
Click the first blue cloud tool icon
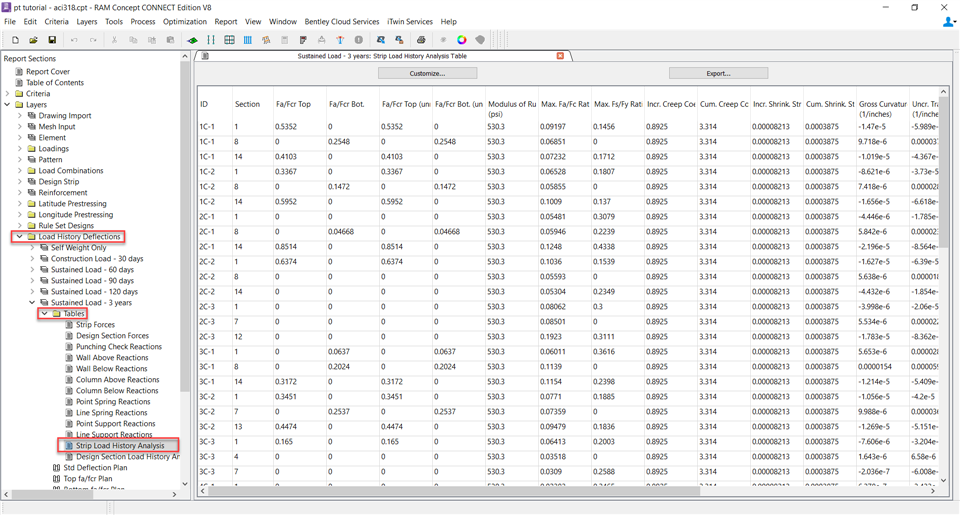tap(381, 40)
